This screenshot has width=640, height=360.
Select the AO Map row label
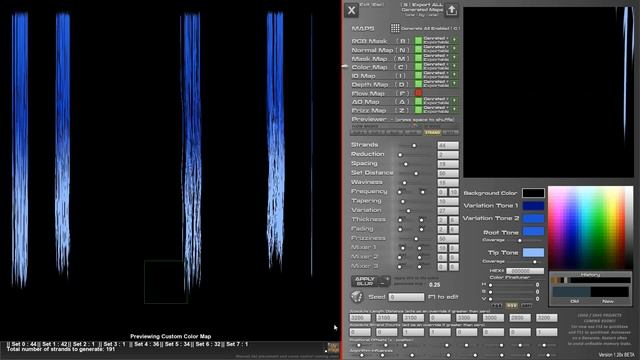coord(366,102)
